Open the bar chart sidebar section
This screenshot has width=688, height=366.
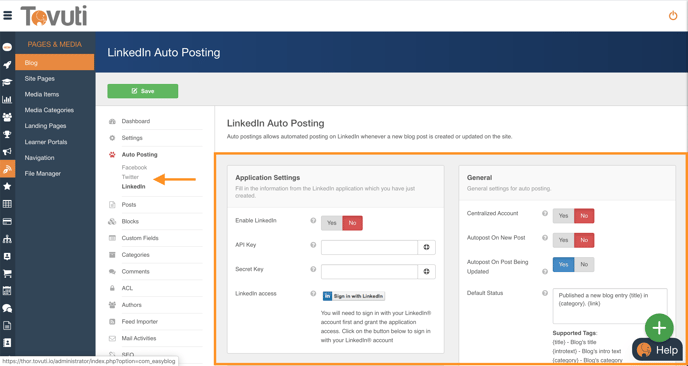pyautogui.click(x=7, y=100)
